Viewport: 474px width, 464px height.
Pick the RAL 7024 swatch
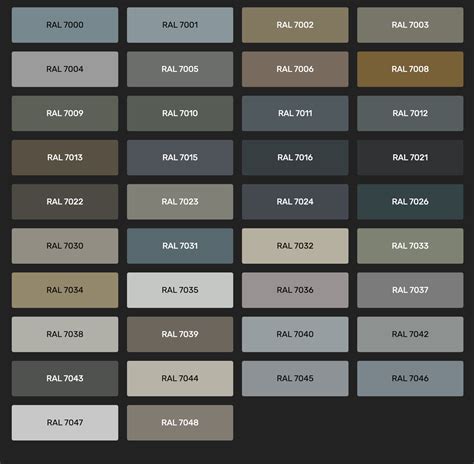[x=295, y=202]
